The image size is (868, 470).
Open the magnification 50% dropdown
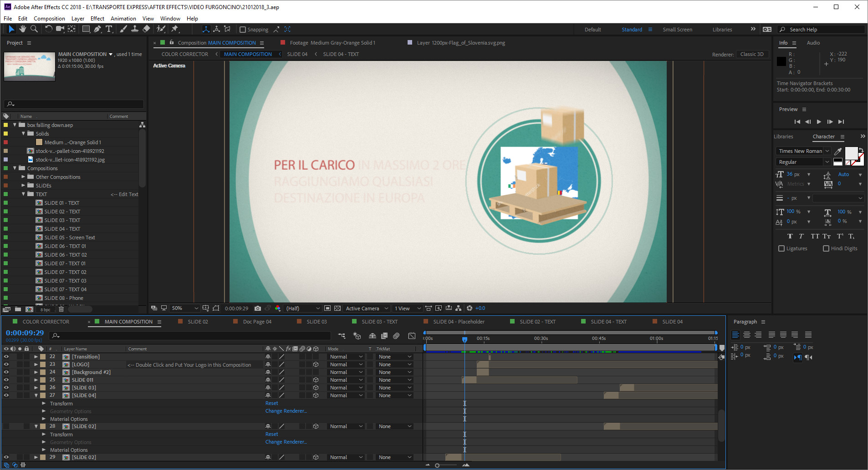coord(185,308)
